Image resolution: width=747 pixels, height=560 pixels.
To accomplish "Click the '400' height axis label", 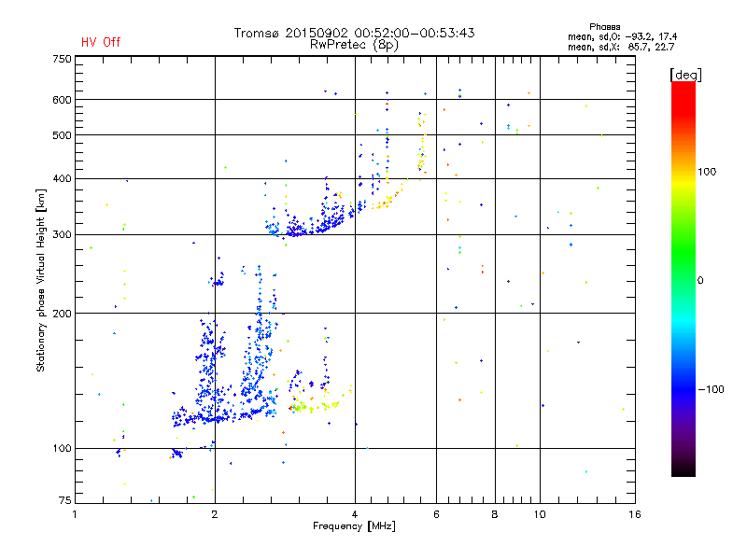I will click(62, 179).
